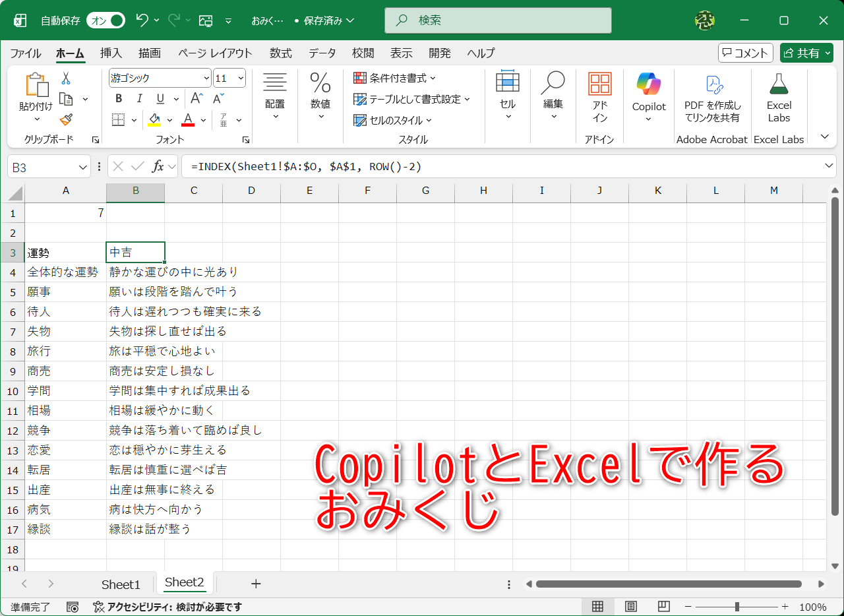The width and height of the screenshot is (844, 616).
Task: Click the insert function fx icon
Action: [x=158, y=167]
